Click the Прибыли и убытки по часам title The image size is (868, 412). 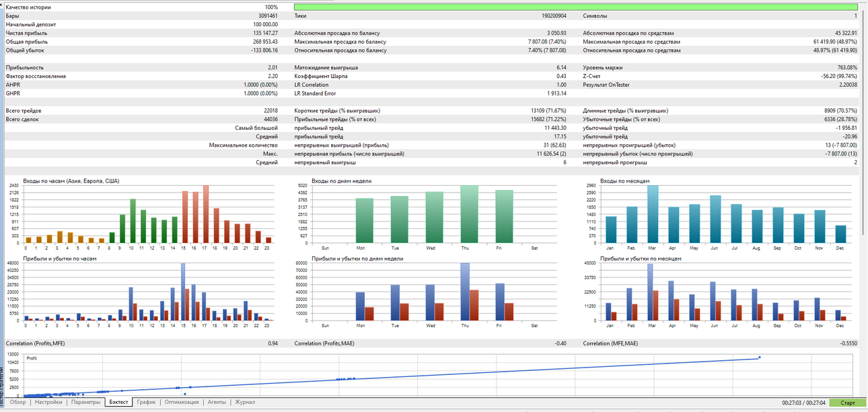click(x=61, y=259)
